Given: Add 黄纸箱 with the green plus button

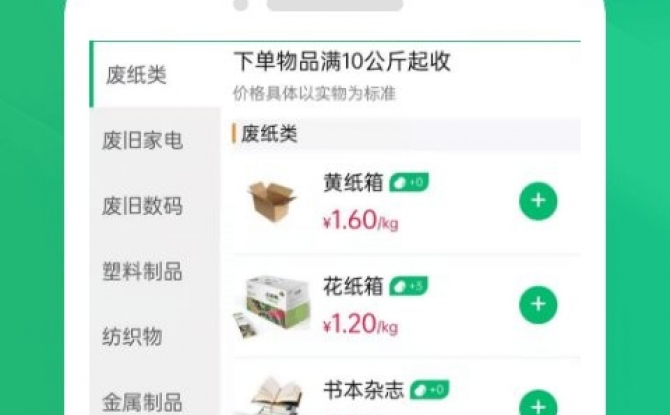Looking at the screenshot, I should click(x=538, y=201).
